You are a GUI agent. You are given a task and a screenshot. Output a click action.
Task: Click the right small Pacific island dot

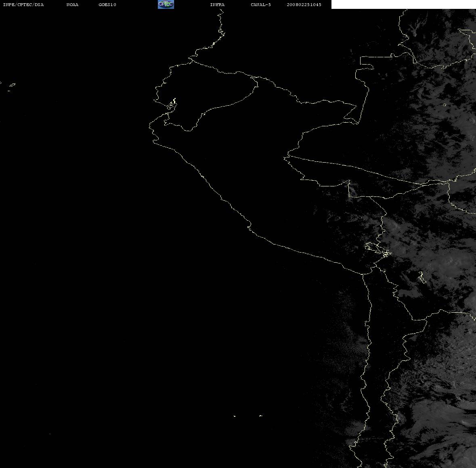point(261,416)
